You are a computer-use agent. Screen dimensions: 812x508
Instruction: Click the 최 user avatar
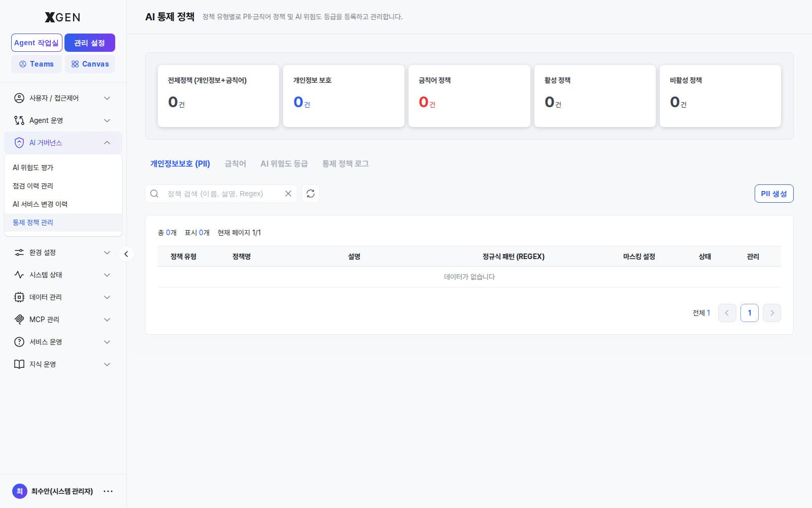tap(20, 491)
